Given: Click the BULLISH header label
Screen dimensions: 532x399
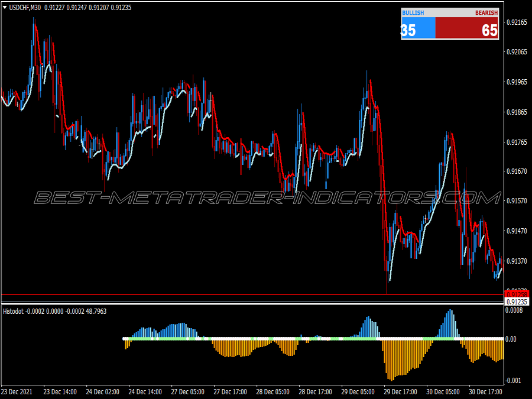Looking at the screenshot, I should 413,13.
